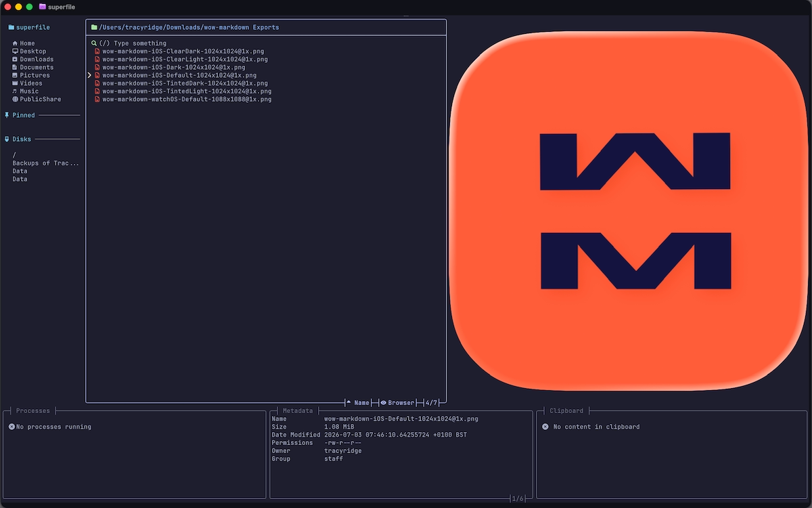The image size is (812, 508).
Task: Click the Disks section header
Action: click(x=22, y=140)
